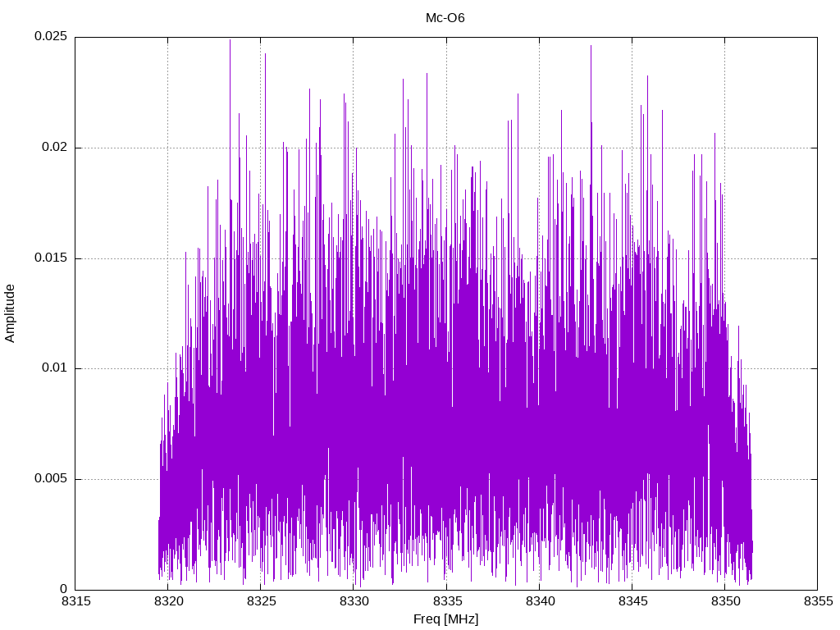Select the x-axis tick label 8345
Image resolution: width=840 pixels, height=630 pixels.
632,601
